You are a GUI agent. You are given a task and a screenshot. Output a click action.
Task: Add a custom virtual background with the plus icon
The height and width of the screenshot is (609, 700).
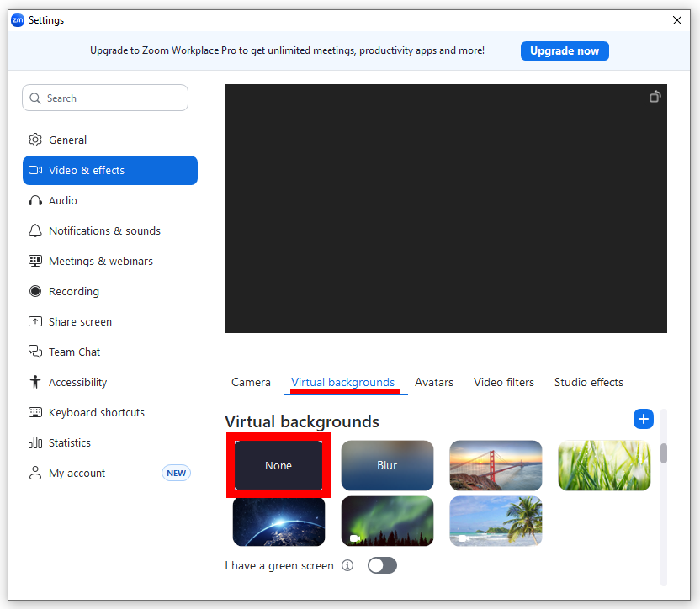pyautogui.click(x=644, y=418)
